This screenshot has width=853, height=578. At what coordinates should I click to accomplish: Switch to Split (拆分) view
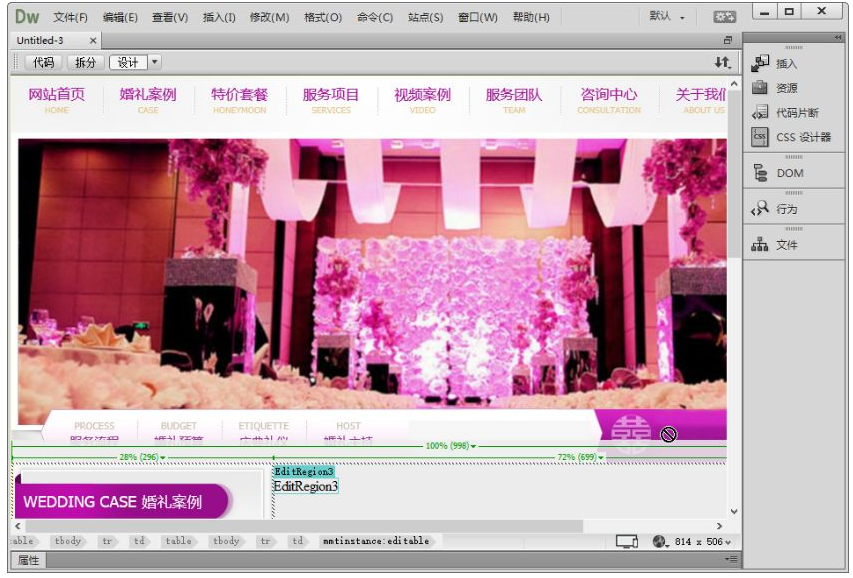click(86, 62)
